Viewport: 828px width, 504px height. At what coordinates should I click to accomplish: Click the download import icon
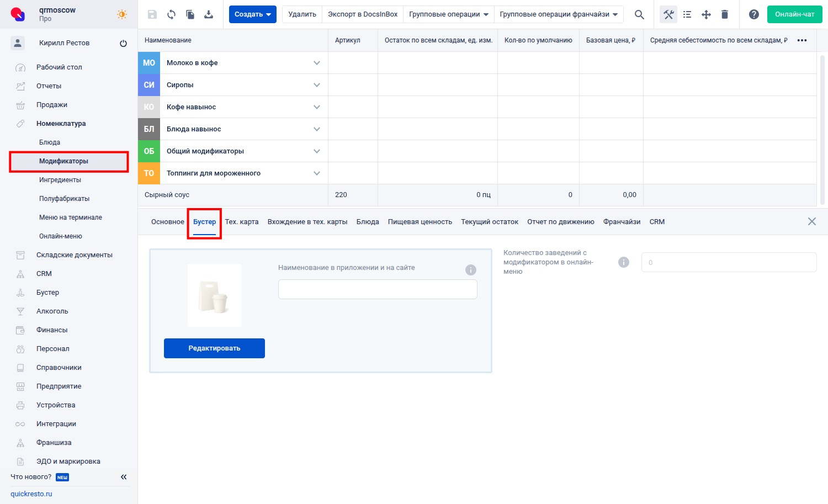(209, 14)
